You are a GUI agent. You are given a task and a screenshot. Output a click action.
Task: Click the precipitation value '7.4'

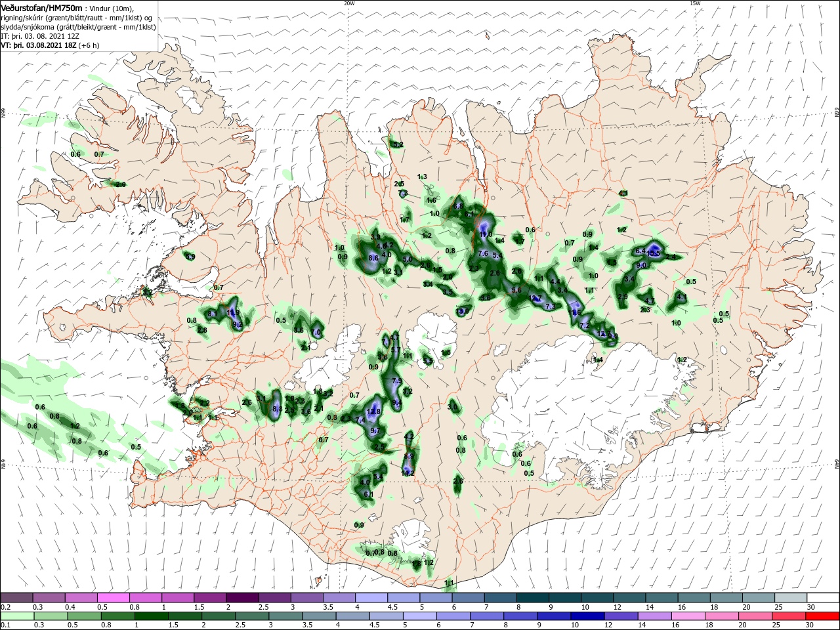360,420
